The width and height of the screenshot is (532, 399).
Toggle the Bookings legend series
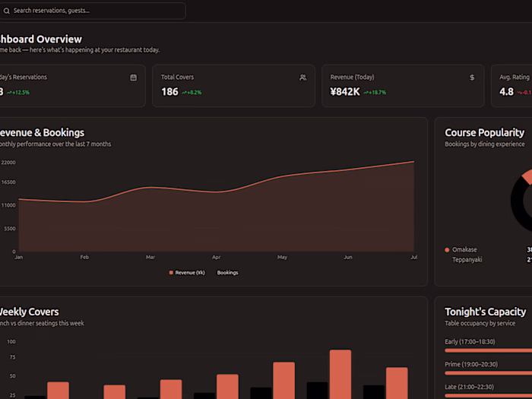tap(227, 273)
